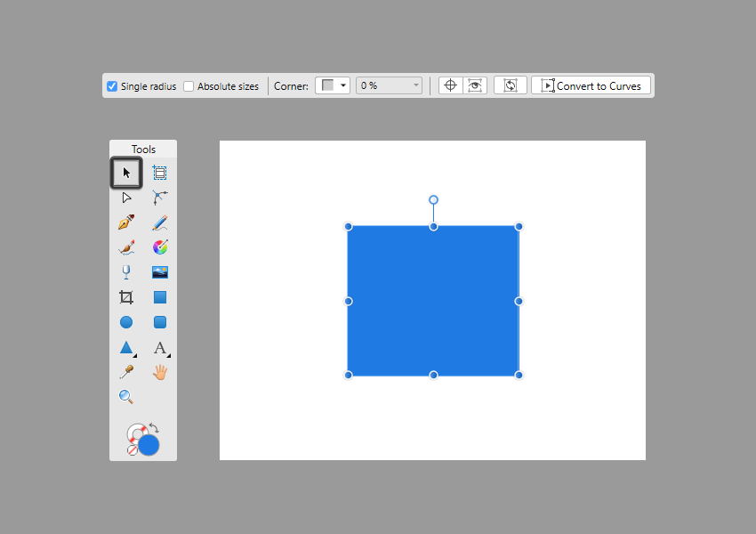
Task: Click the Convert to Curves button
Action: click(591, 85)
